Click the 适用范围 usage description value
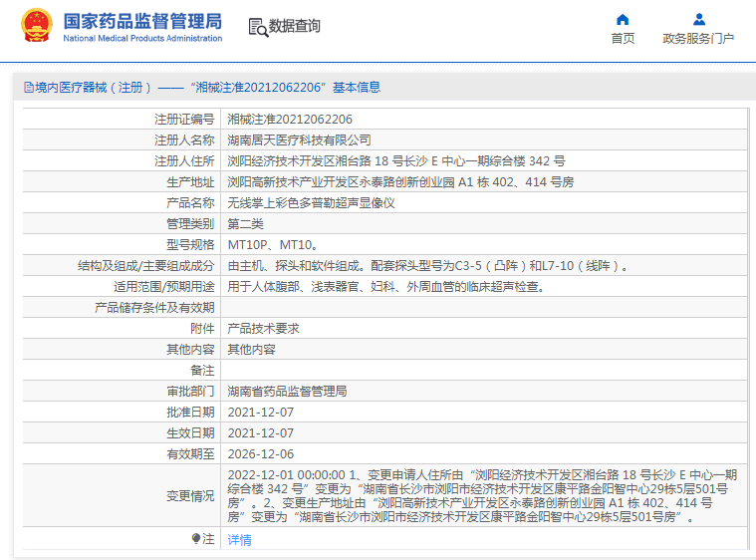The height and width of the screenshot is (560, 756). pyautogui.click(x=386, y=287)
